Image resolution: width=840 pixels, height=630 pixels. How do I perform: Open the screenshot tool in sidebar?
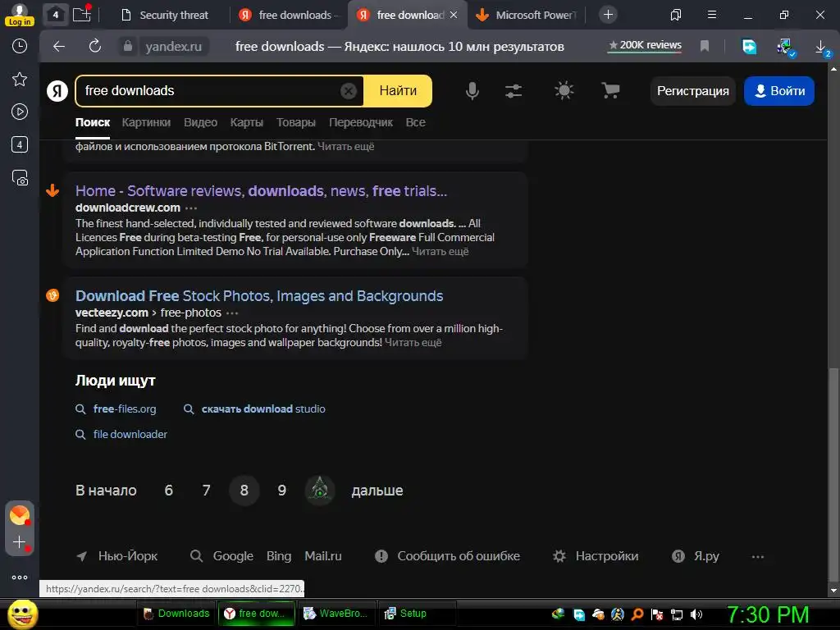(20, 177)
